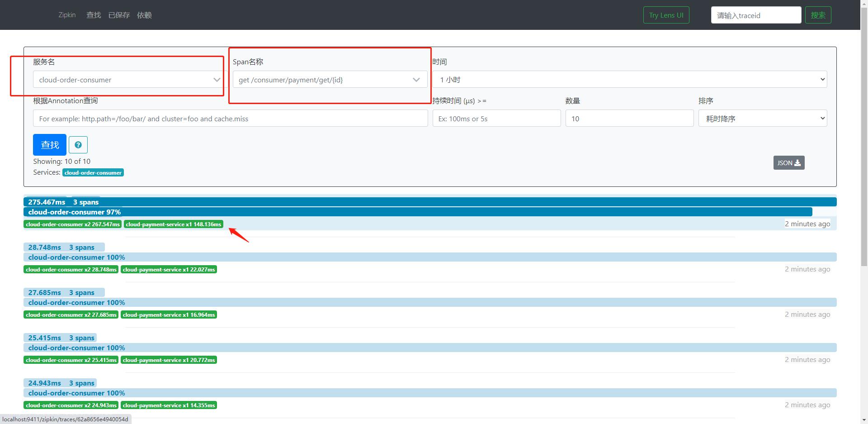Open the Try Lens UI button
868x424 pixels.
(666, 15)
